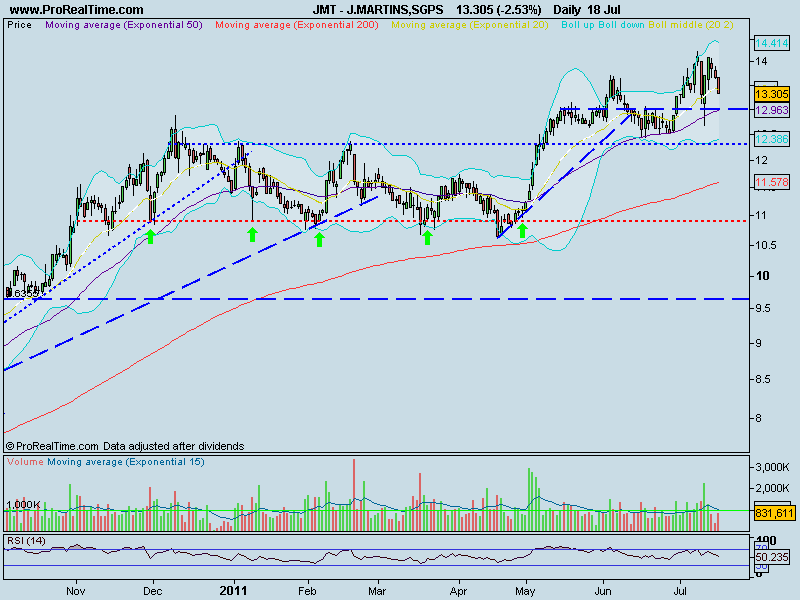Click the Jul label on time axis
Screen dimensions: 800x600
tap(679, 591)
